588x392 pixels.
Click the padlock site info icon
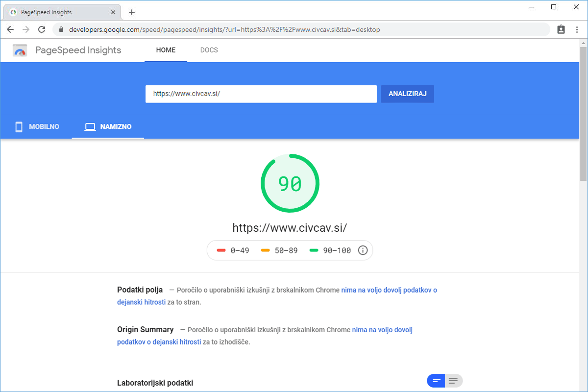(61, 29)
